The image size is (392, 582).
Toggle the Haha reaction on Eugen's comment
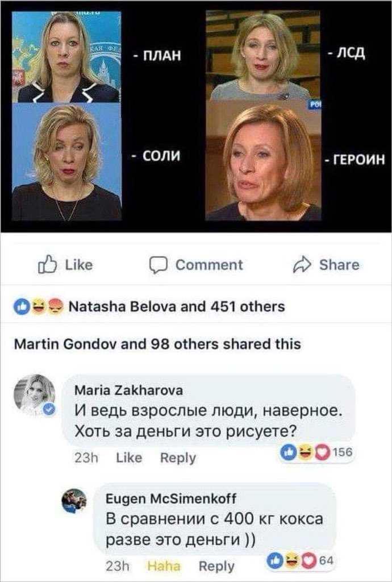click(164, 566)
